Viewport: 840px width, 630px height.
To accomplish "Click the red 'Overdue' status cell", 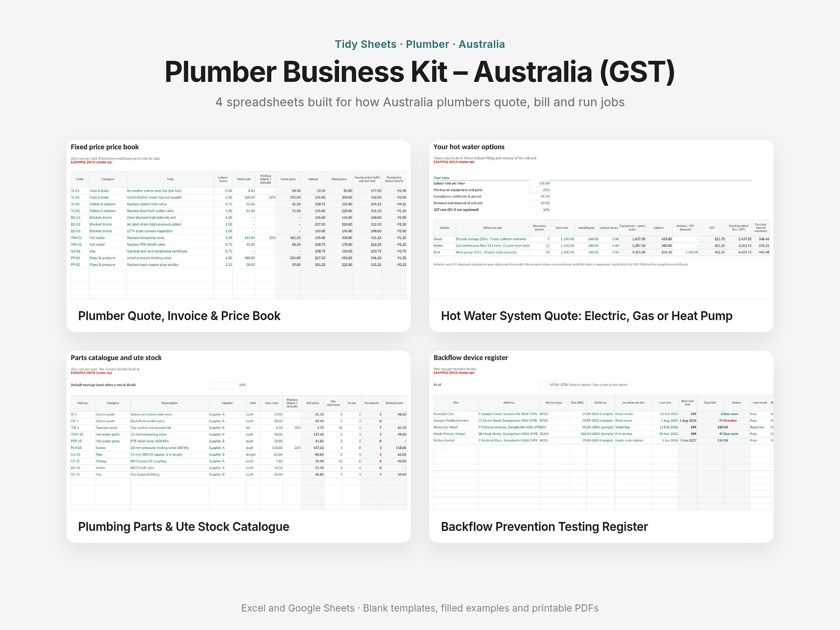I will pyautogui.click(x=737, y=420).
